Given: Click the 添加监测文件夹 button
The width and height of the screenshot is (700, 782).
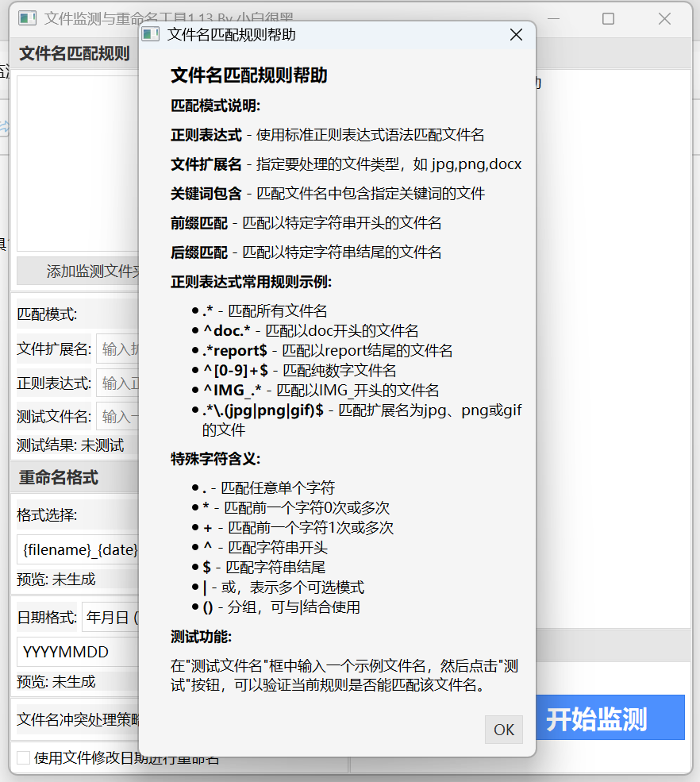Looking at the screenshot, I should pos(78,272).
